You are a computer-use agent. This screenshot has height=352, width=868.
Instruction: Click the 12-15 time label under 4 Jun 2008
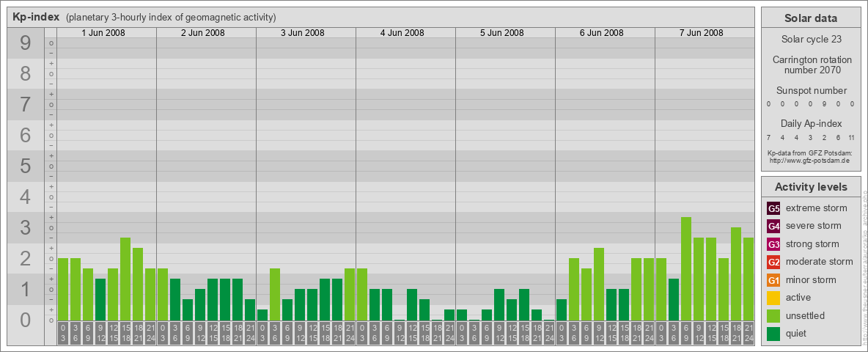click(x=412, y=333)
